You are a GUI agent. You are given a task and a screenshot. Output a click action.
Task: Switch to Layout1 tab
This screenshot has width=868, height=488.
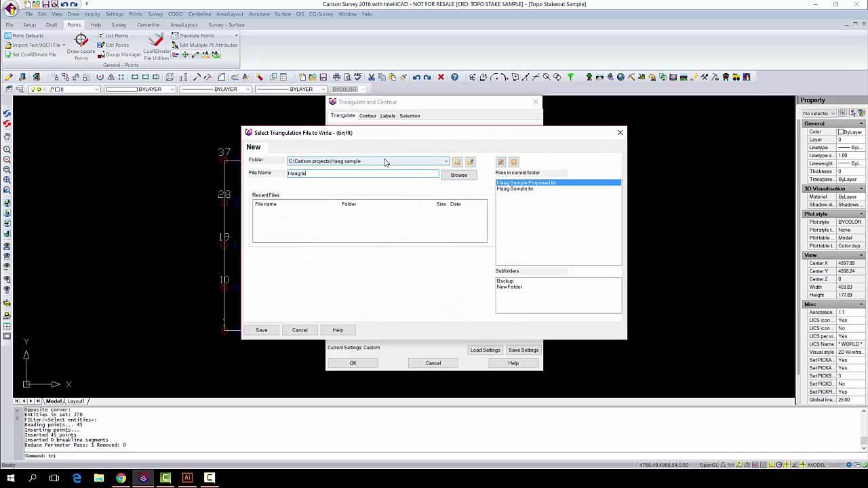point(75,401)
